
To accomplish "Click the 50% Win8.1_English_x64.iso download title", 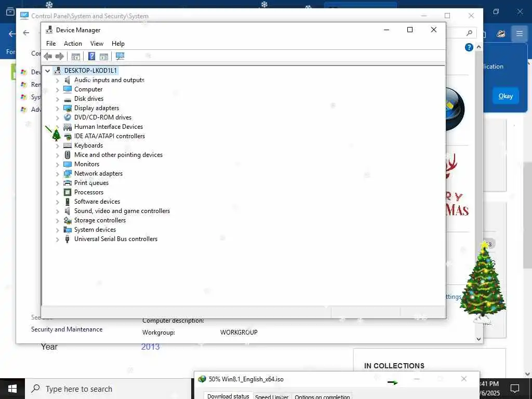I will click(246, 379).
